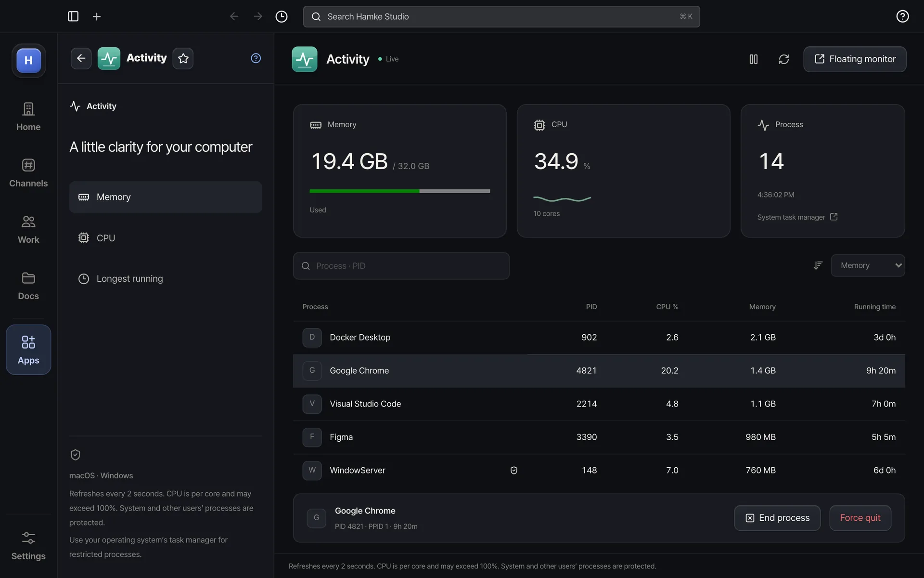The width and height of the screenshot is (924, 578).
Task: Refresh activity data with the refresh icon
Action: pyautogui.click(x=784, y=59)
